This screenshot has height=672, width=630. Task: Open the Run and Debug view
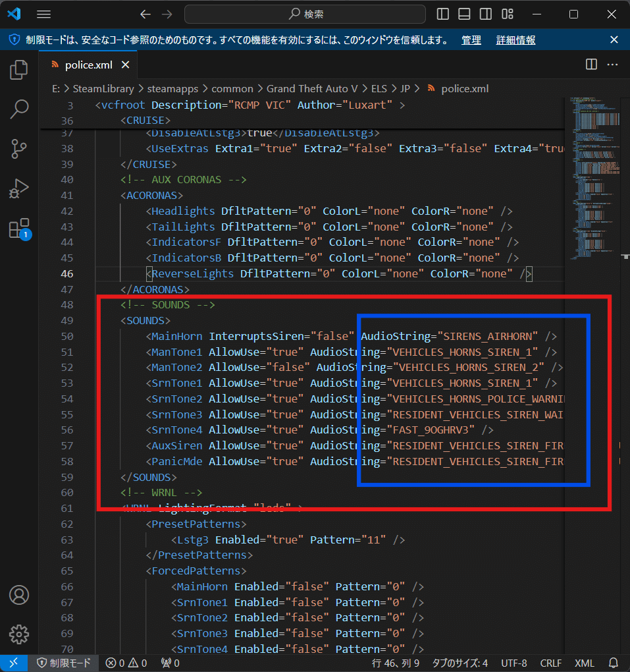click(x=19, y=188)
